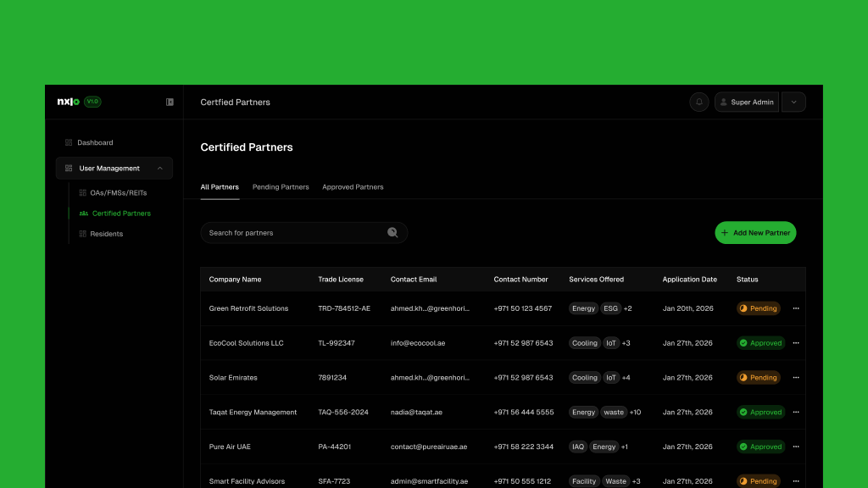Click Approved status of Pure Air UAE
This screenshot has height=488, width=868.
pyautogui.click(x=760, y=447)
